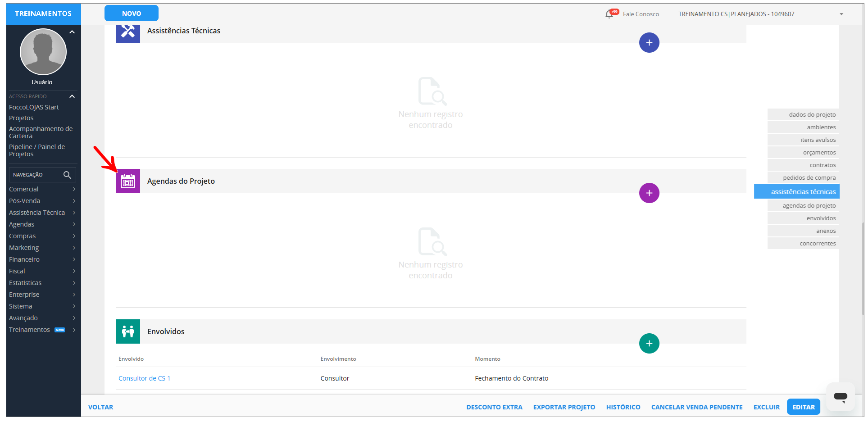Viewport: 868px width, 422px height.
Task: Click the NOVO button
Action: point(132,14)
